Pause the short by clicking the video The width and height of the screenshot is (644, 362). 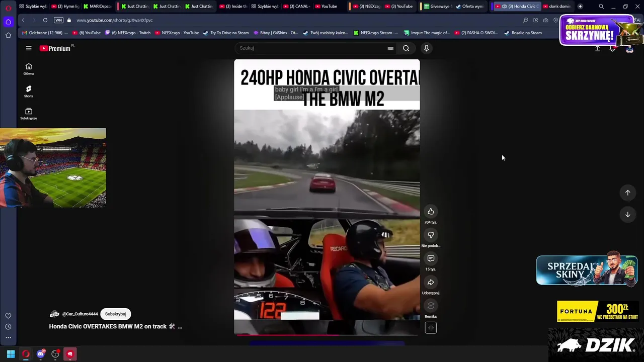[x=327, y=196]
